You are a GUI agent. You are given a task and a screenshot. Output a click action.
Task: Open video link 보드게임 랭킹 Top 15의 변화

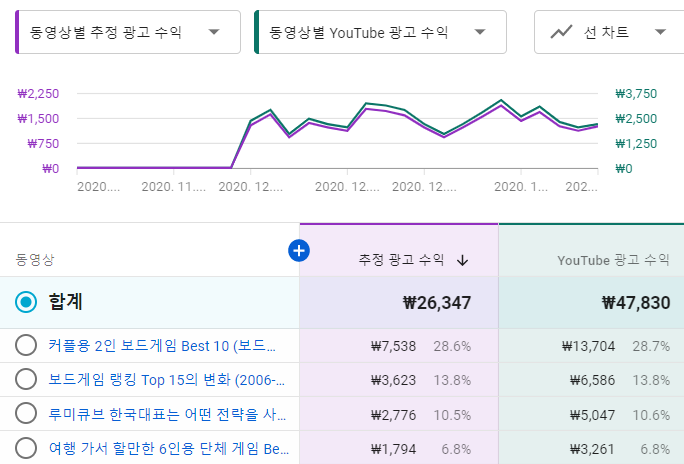166,380
